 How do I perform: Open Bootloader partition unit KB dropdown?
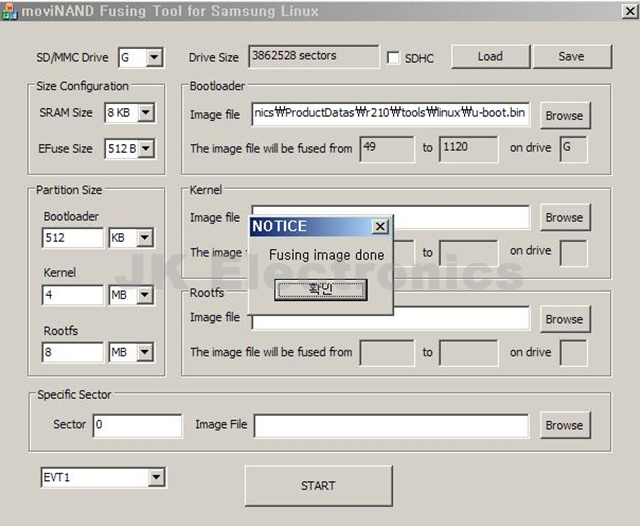coord(144,237)
